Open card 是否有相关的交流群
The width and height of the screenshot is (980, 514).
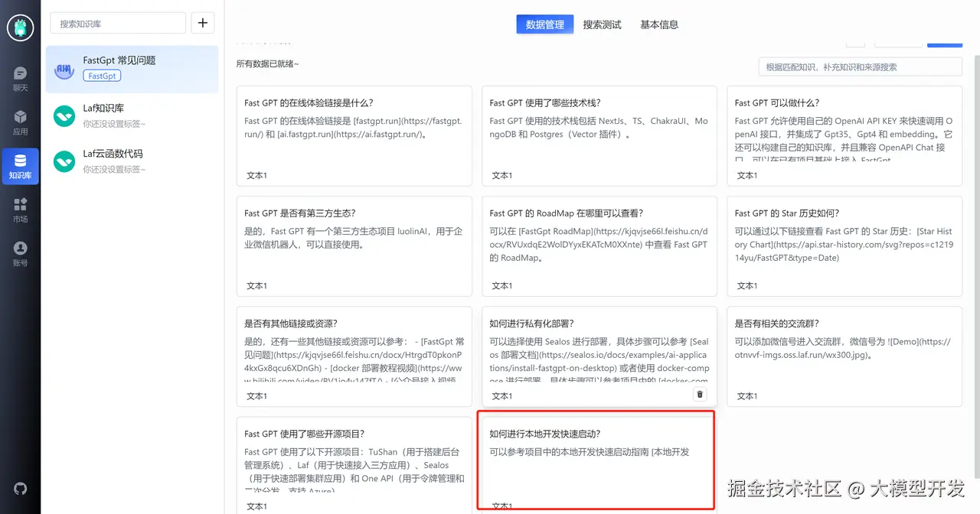click(x=844, y=356)
